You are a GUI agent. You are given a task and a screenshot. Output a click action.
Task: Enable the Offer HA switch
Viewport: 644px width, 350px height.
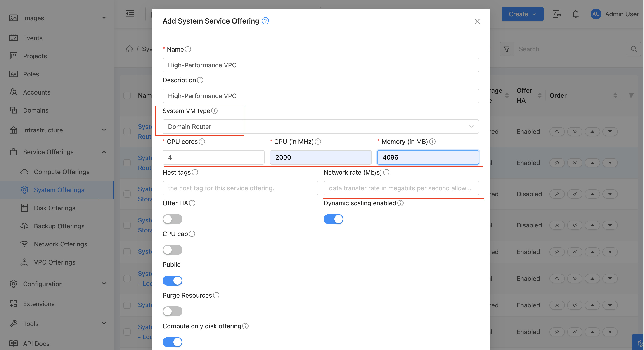pyautogui.click(x=173, y=219)
